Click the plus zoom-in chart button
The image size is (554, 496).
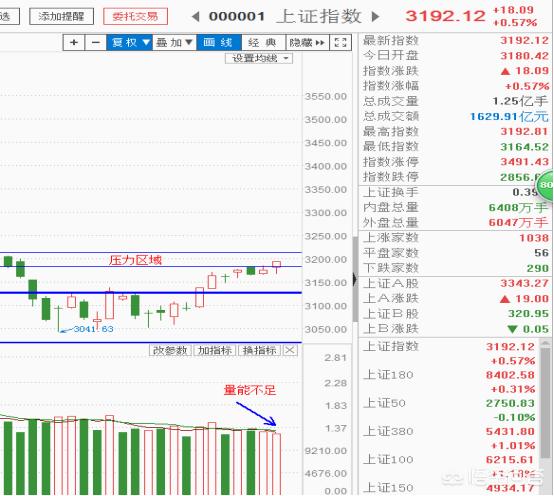click(x=74, y=43)
